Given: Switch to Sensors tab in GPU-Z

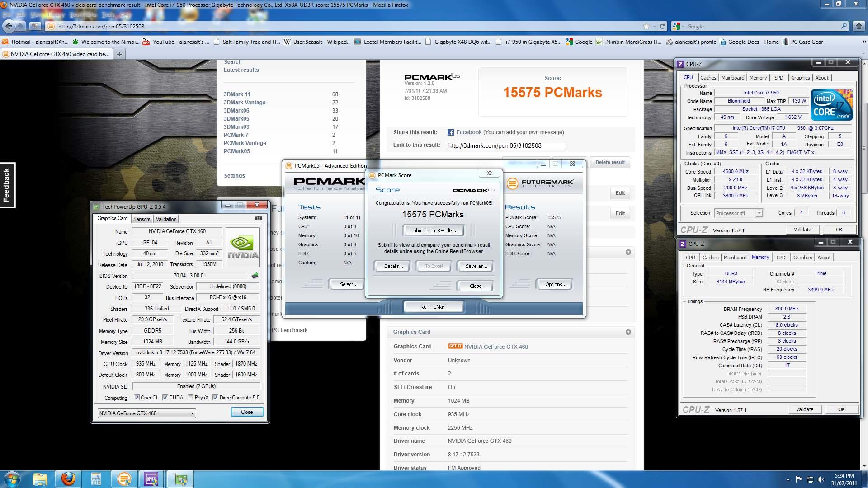Looking at the screenshot, I should [142, 219].
